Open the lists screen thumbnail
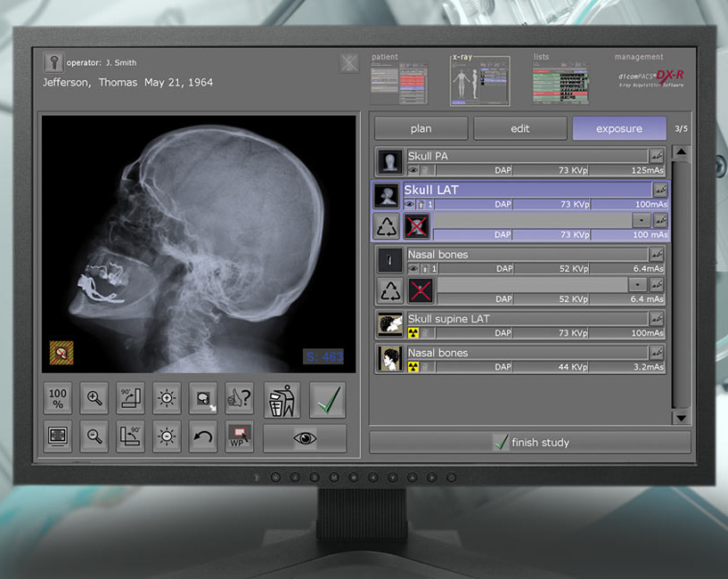This screenshot has width=728, height=579. tap(560, 82)
